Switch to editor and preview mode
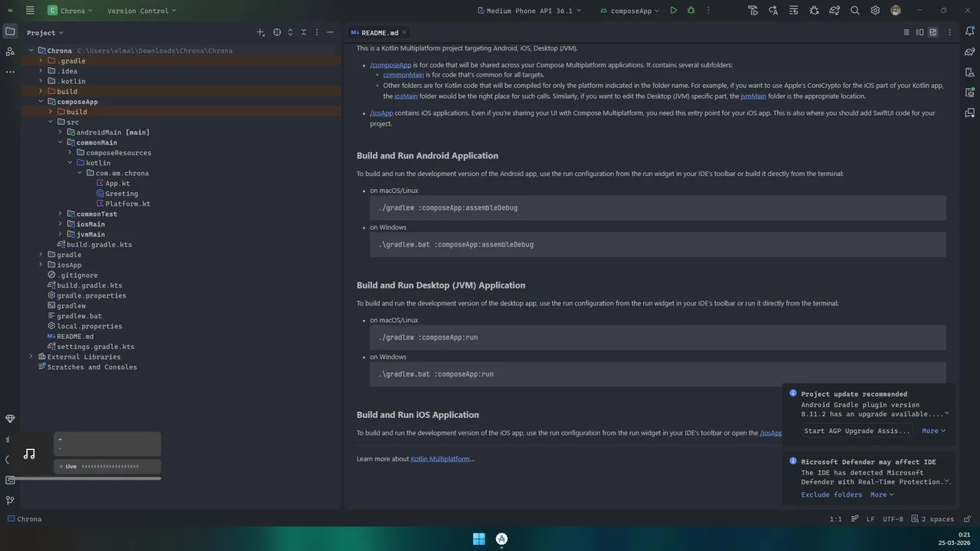 920,32
